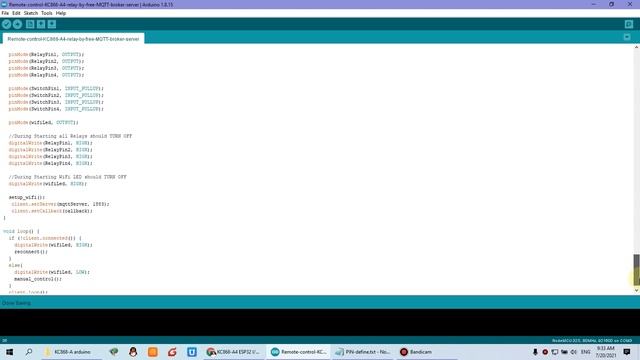Click the client.setServer(mqttServer, 1883) line
This screenshot has width=640, height=360.
coord(60,204)
